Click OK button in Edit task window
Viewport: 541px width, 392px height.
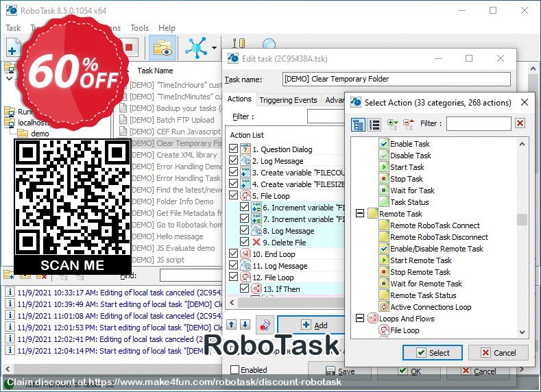(409, 371)
